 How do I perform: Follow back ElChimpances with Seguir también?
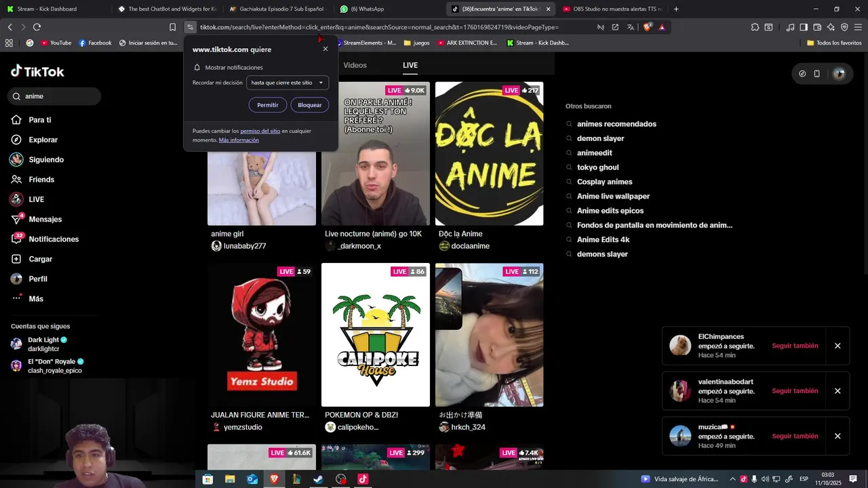[795, 346]
